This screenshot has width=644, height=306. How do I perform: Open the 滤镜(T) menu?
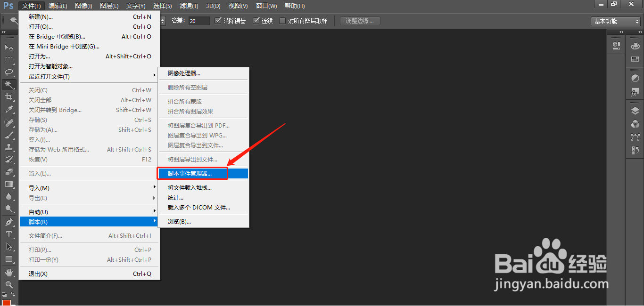click(x=189, y=6)
